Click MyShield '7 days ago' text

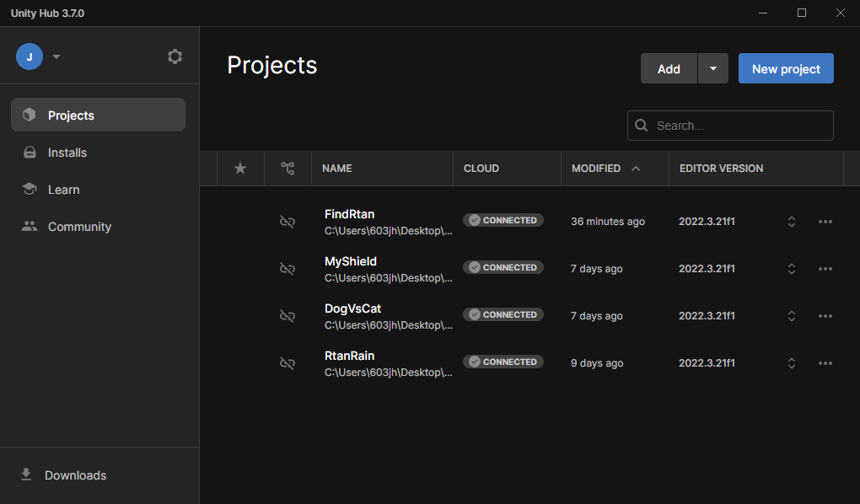[597, 269]
